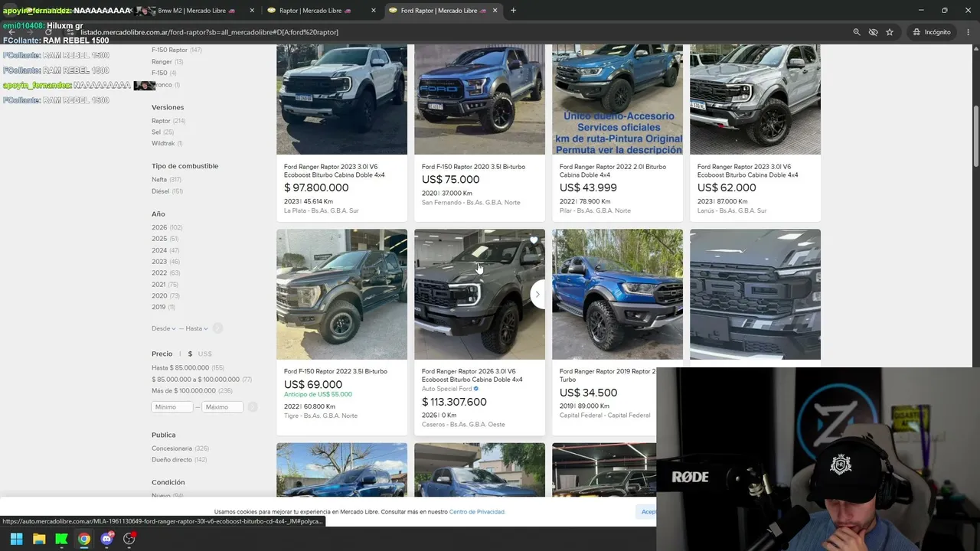Open blue Ranger Raptor 2022 US$ 43.999 photo
Viewport: 980px width, 551px height.
pos(617,99)
